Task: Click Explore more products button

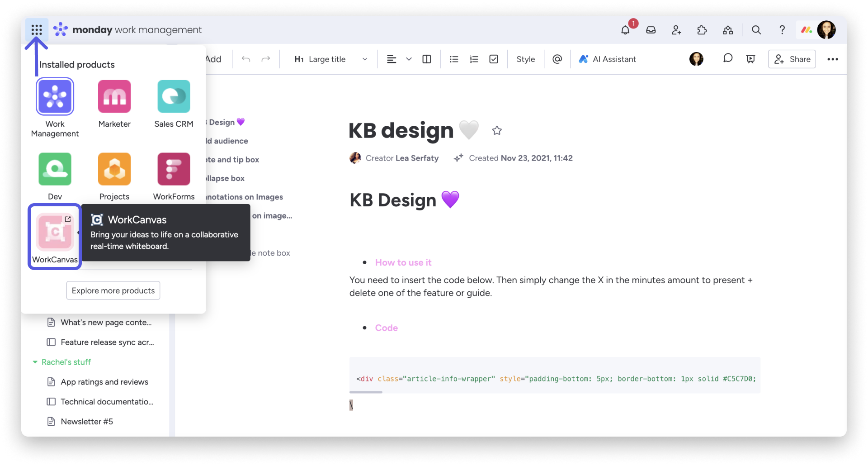Action: [113, 290]
